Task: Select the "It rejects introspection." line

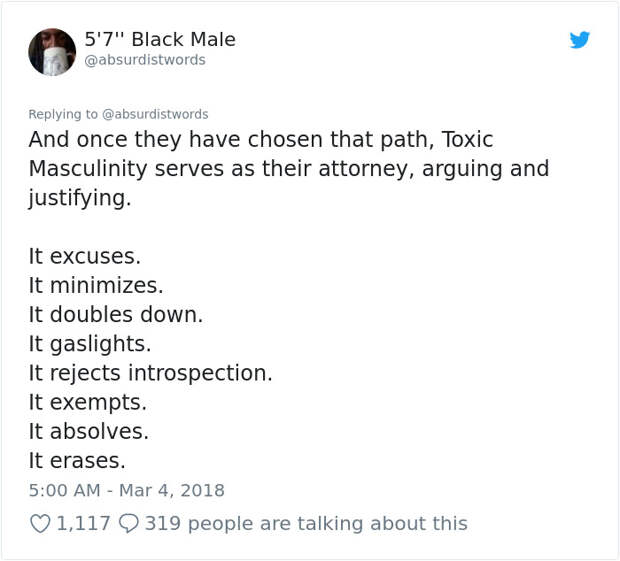Action: click(151, 373)
